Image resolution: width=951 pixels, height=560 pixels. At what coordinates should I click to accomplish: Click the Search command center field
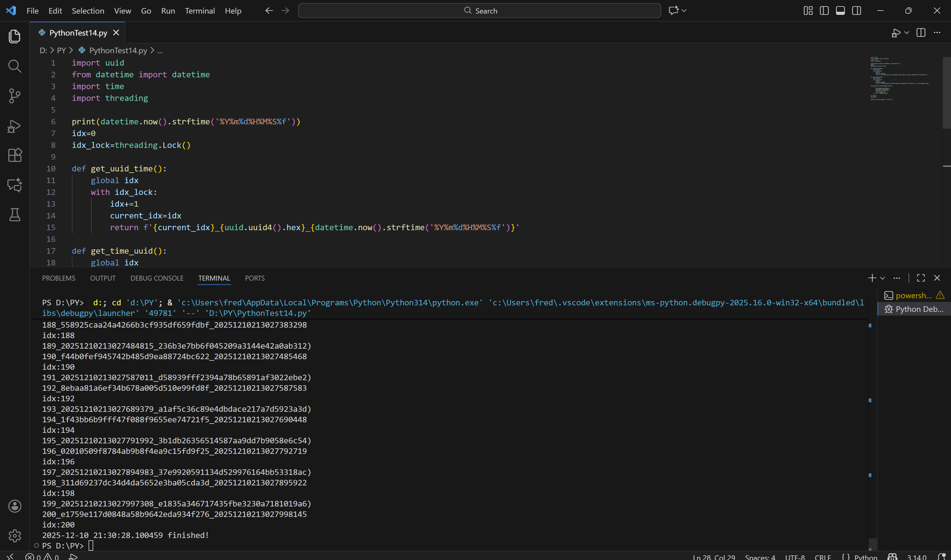pos(479,11)
